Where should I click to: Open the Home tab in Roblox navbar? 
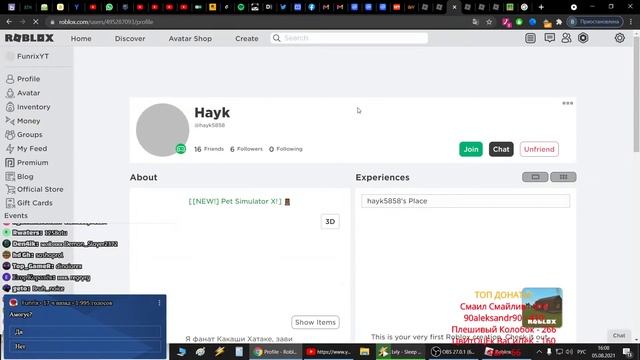pyautogui.click(x=81, y=38)
